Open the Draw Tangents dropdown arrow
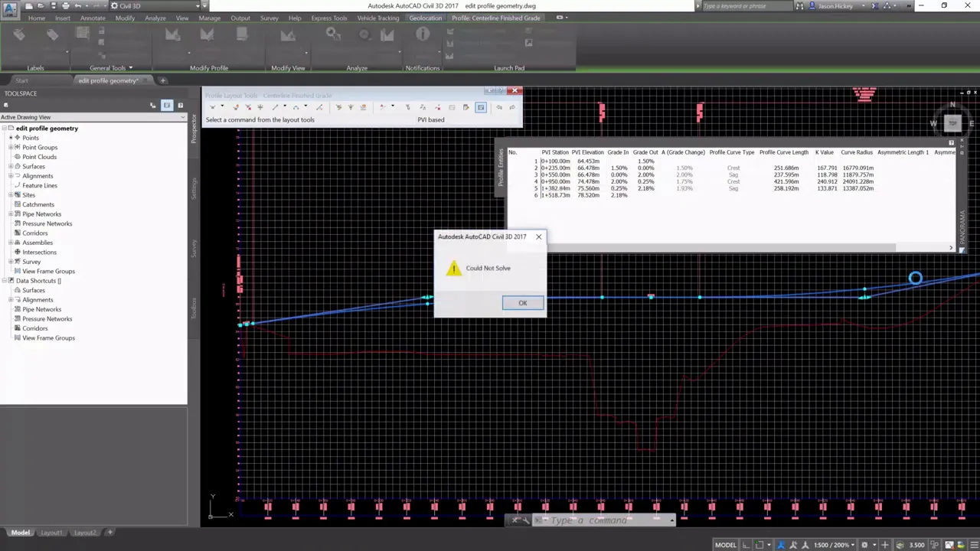The width and height of the screenshot is (980, 551). point(222,106)
